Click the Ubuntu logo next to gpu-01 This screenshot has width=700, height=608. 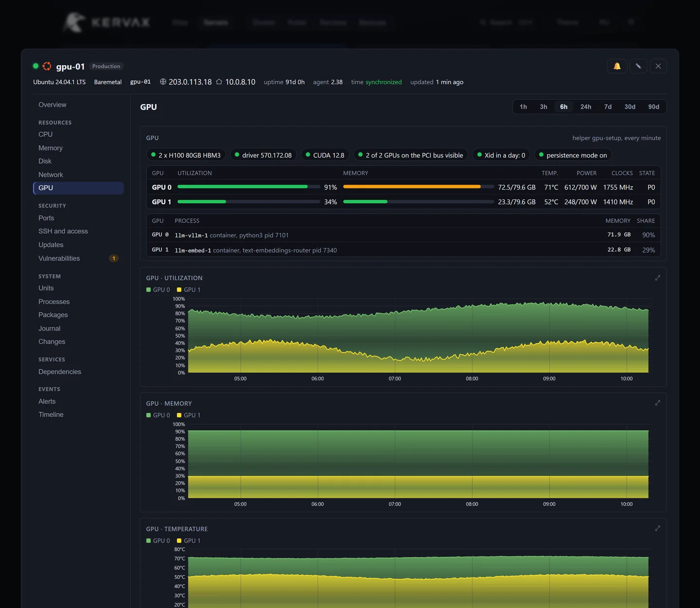pos(47,66)
